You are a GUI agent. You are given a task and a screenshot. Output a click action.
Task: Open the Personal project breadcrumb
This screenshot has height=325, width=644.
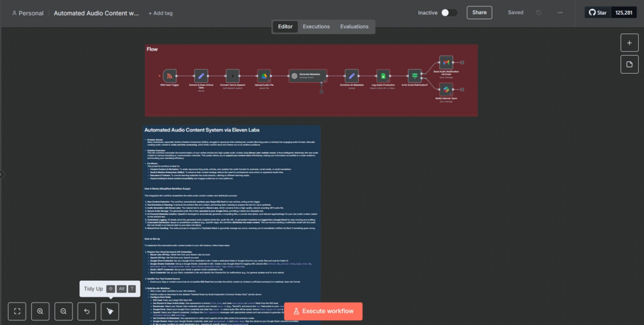point(28,13)
